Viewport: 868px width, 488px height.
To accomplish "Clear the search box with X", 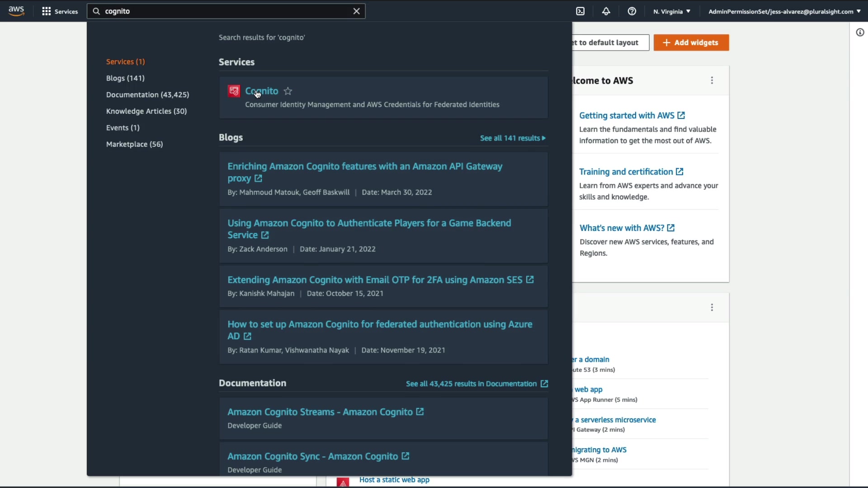I will pyautogui.click(x=356, y=11).
